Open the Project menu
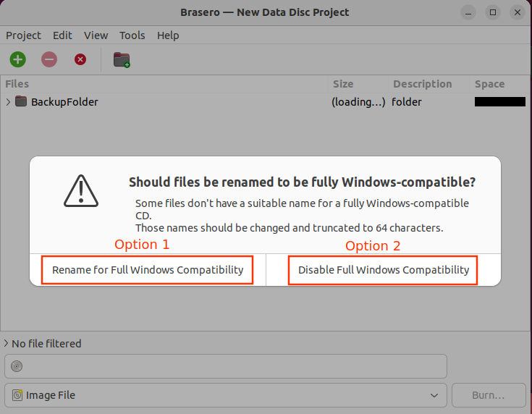Screen dimensions: 532x414 (23, 35)
